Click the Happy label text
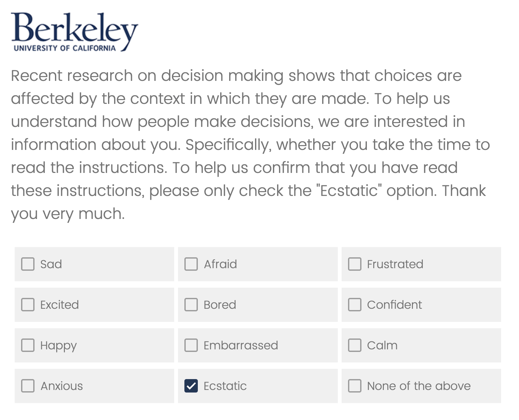519x420 pixels. (x=58, y=345)
